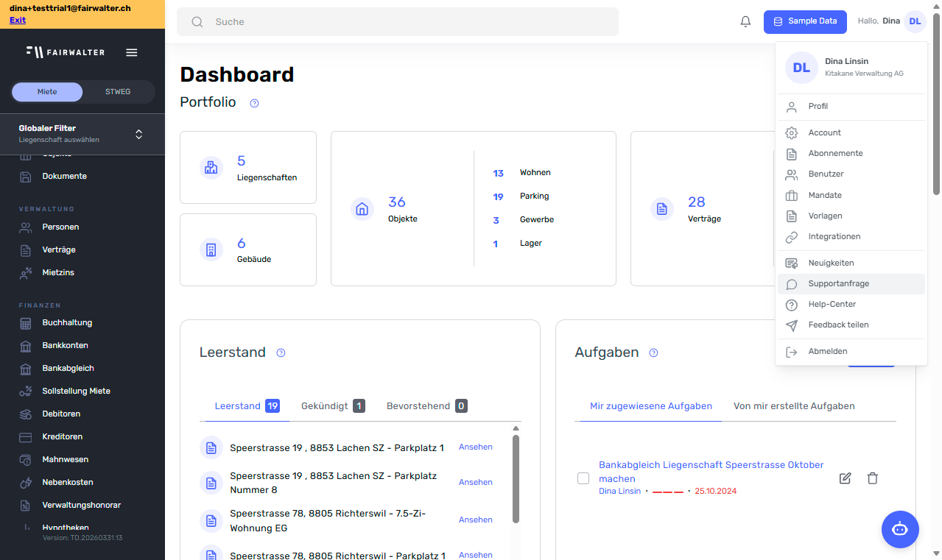Click the Fairwalter logo
This screenshot has width=942, height=560.
(65, 52)
